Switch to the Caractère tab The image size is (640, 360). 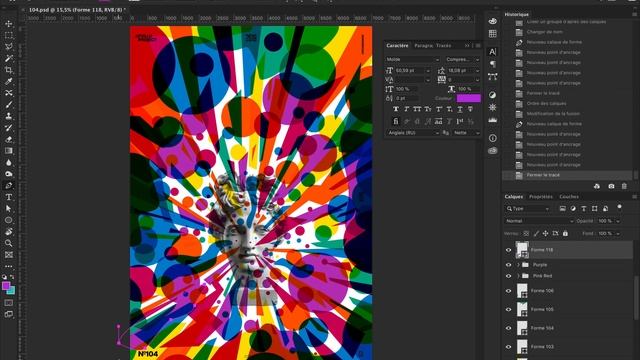[397, 46]
